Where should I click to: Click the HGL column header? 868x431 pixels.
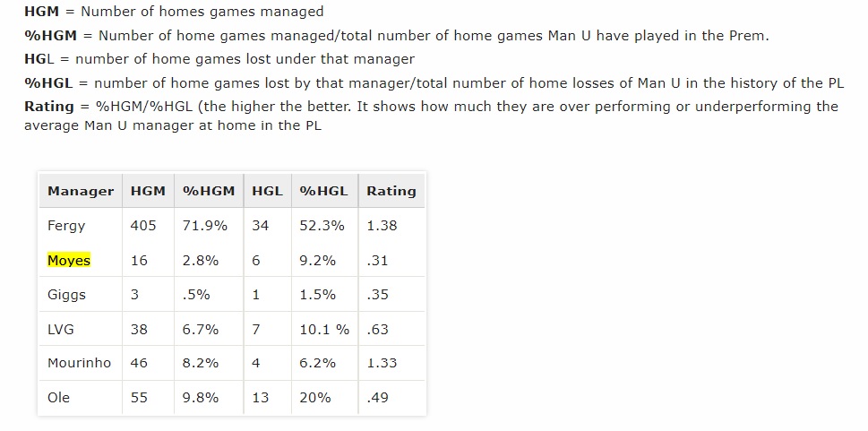(267, 191)
